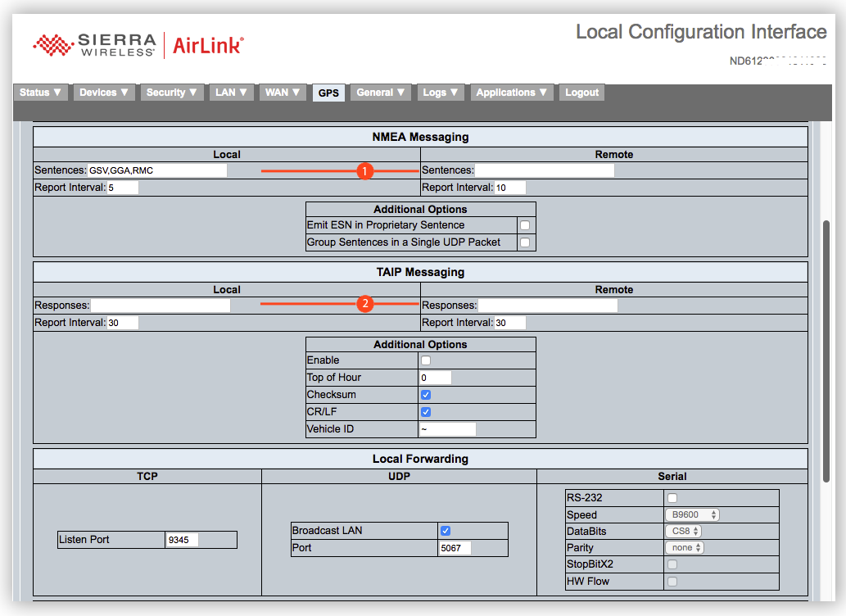This screenshot has width=846, height=616.
Task: Enable Emit ESN in Proprietary Sentence
Action: (x=525, y=225)
